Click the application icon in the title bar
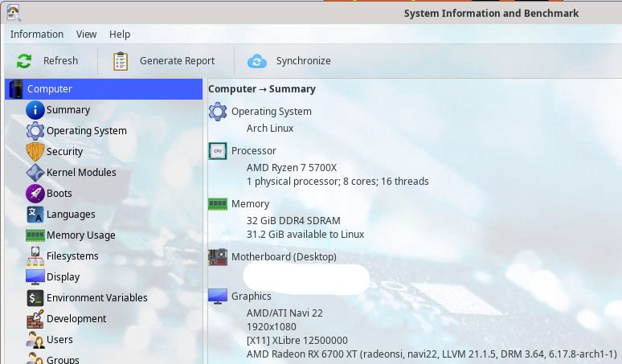This screenshot has height=364, width=622. (14, 13)
